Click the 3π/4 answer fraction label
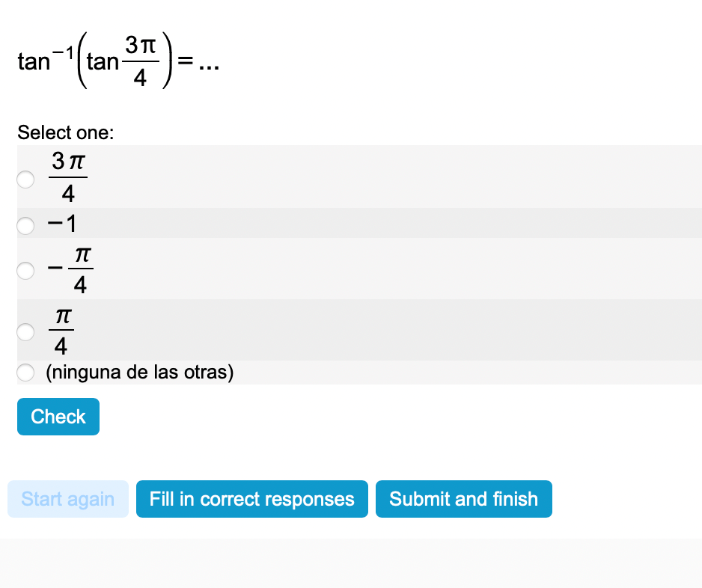 click(x=68, y=177)
